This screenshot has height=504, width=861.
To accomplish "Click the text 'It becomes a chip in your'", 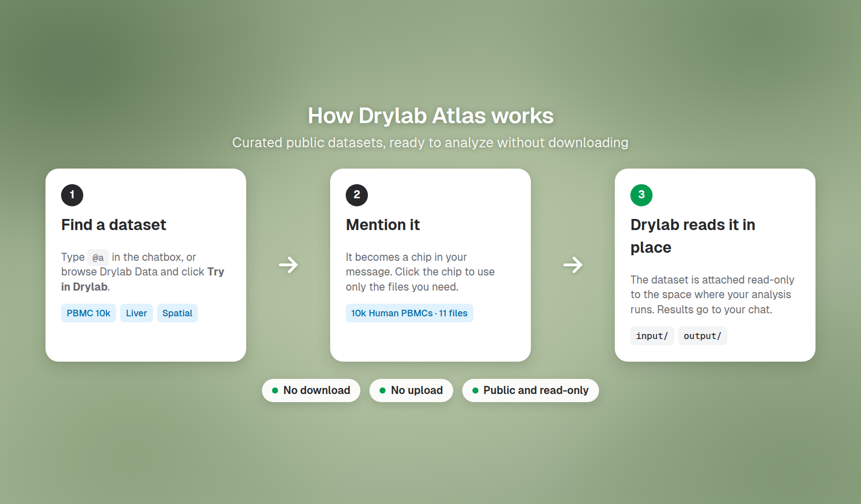I will click(x=406, y=257).
